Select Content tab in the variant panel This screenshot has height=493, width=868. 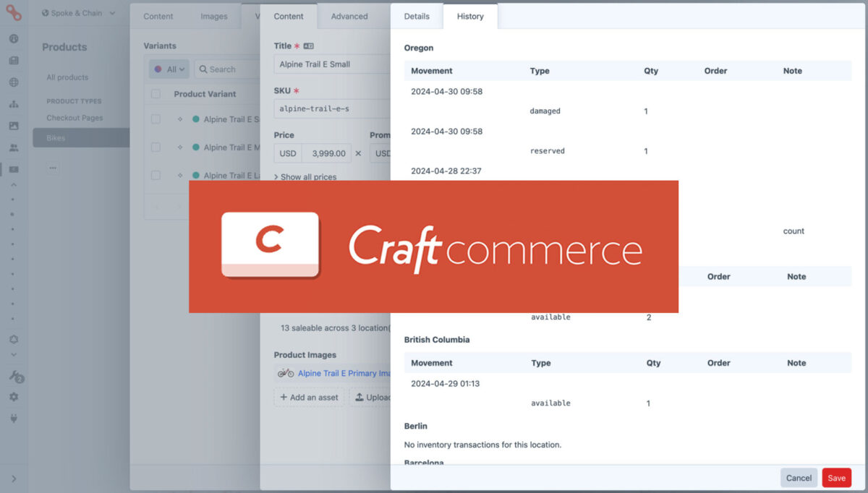pyautogui.click(x=289, y=16)
